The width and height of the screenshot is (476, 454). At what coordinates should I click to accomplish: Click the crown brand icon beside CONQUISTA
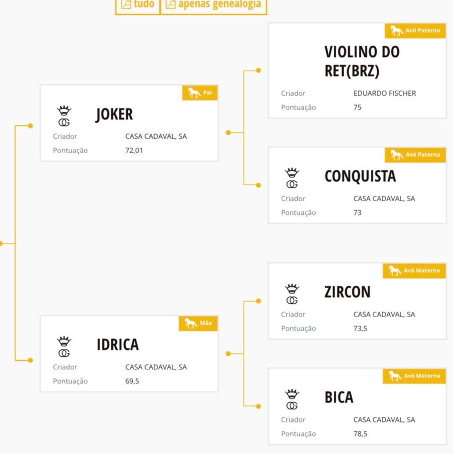coord(292,178)
